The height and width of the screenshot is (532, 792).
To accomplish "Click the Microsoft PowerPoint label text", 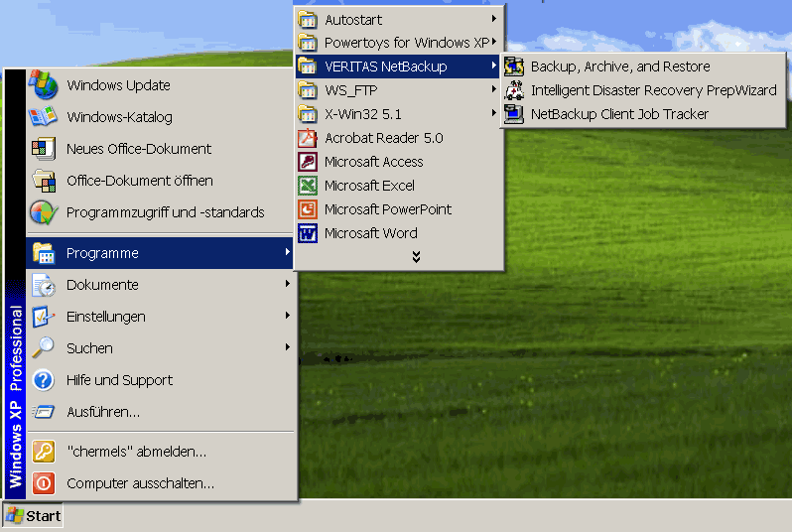I will (388, 209).
